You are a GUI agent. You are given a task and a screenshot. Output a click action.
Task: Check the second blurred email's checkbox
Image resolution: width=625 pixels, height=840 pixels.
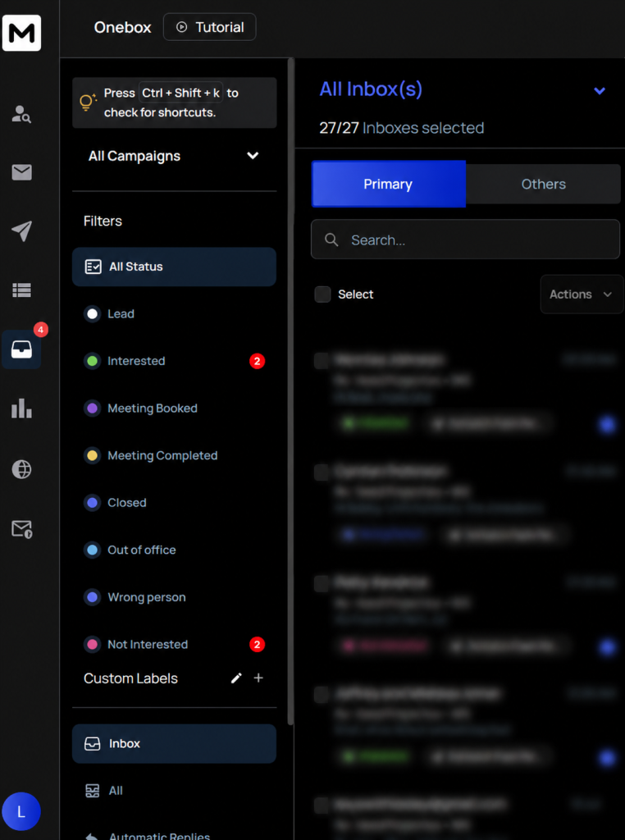coord(322,472)
